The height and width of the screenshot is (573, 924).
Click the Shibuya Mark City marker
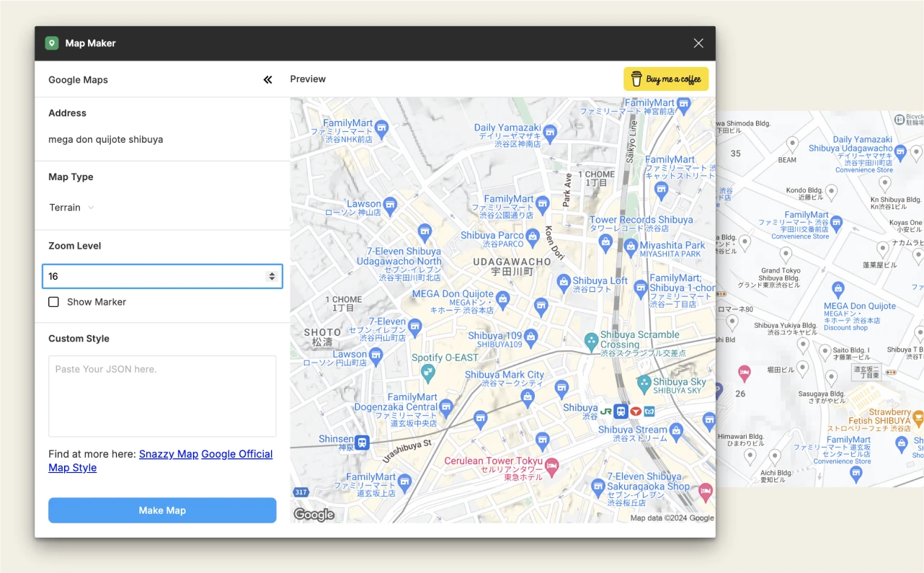528,397
